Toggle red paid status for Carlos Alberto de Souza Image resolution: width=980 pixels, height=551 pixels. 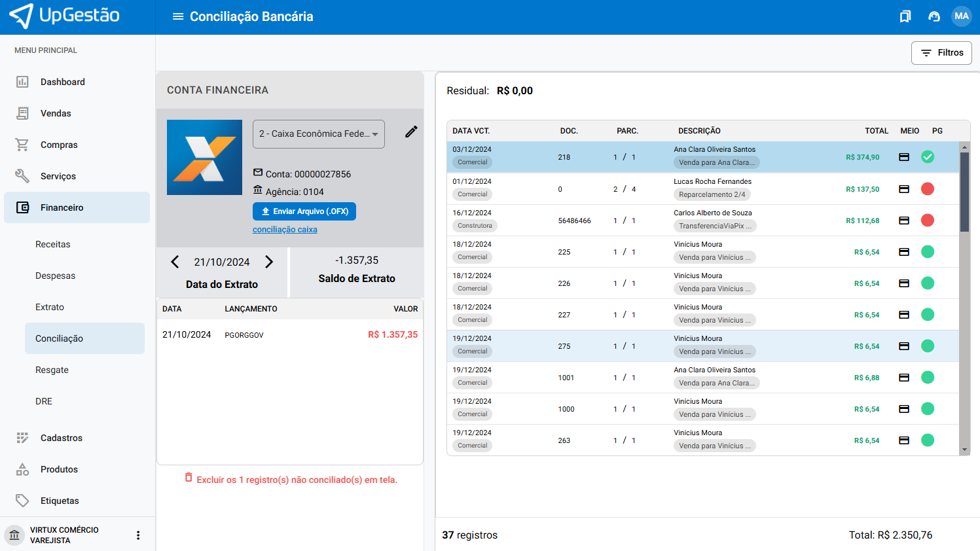click(928, 221)
